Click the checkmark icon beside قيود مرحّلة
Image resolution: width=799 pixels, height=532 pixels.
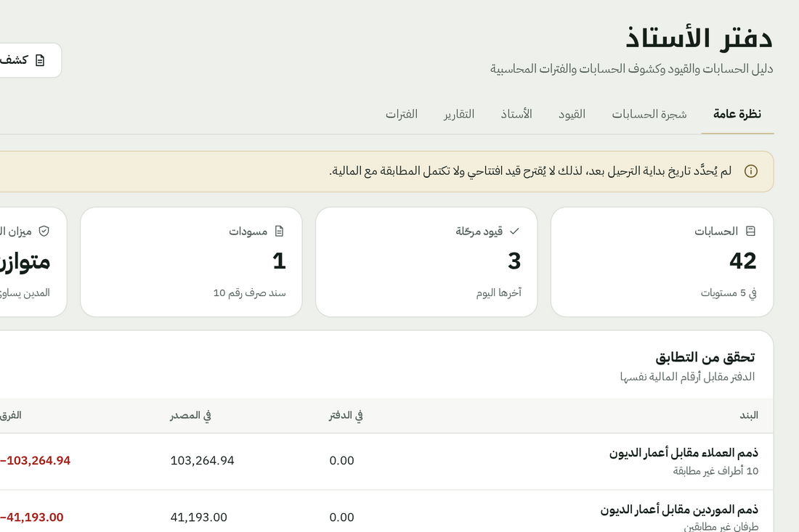[x=514, y=231]
